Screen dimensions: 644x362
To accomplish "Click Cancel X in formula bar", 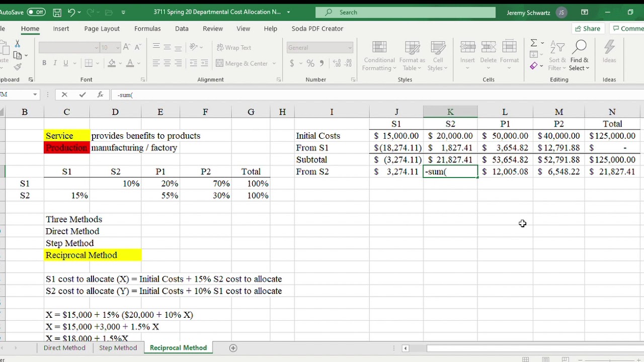I will [x=64, y=95].
